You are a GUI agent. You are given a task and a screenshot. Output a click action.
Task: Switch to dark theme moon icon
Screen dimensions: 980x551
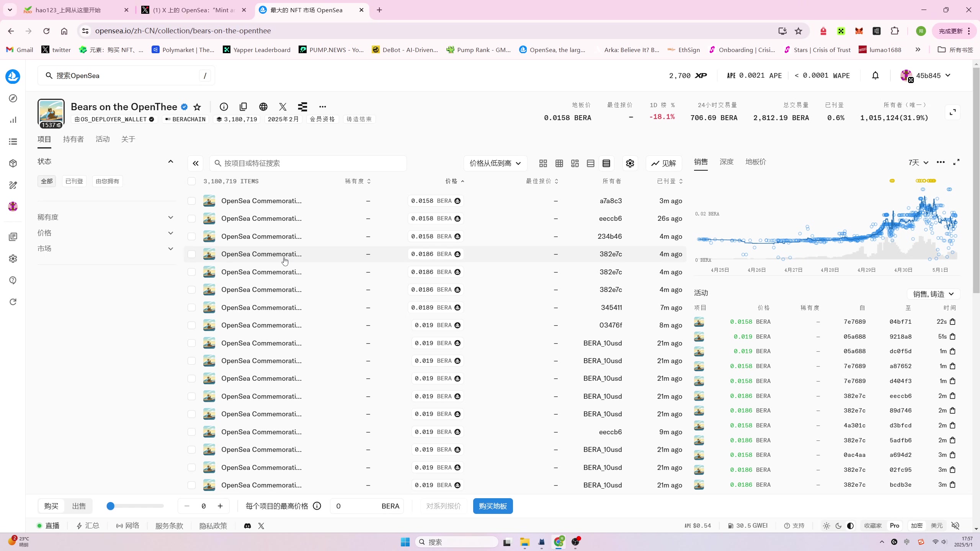[x=838, y=526]
